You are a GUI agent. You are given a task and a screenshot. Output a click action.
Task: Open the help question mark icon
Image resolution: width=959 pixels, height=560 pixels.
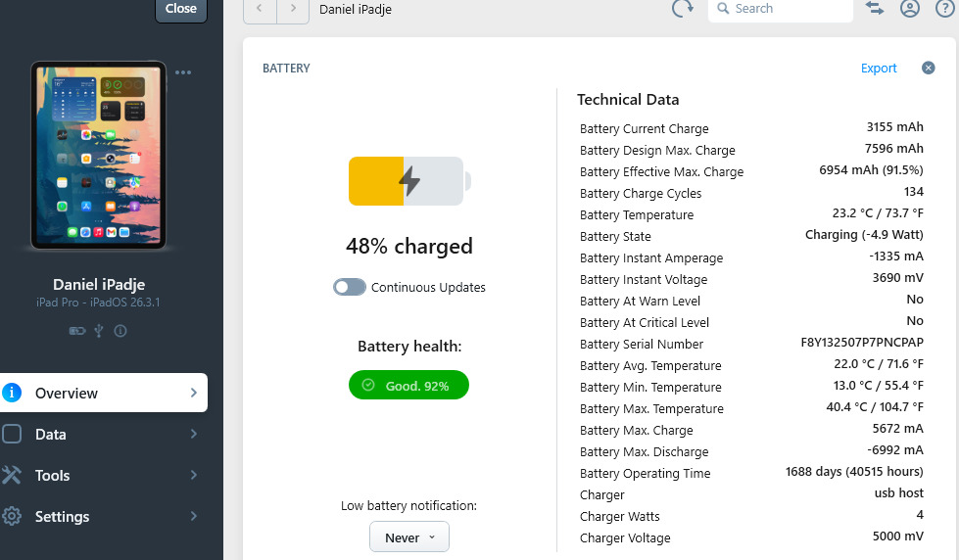pos(944,9)
